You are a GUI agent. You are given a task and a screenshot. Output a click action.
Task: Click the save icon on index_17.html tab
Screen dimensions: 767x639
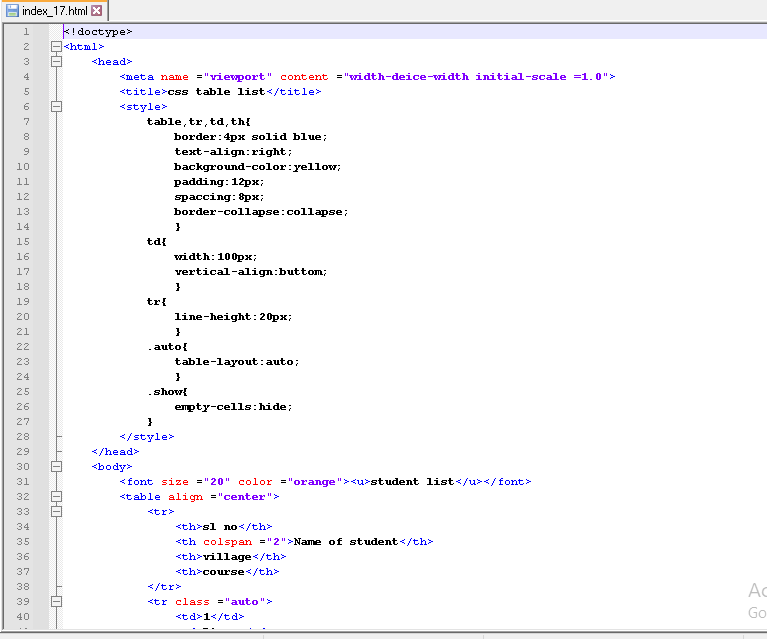[x=13, y=11]
